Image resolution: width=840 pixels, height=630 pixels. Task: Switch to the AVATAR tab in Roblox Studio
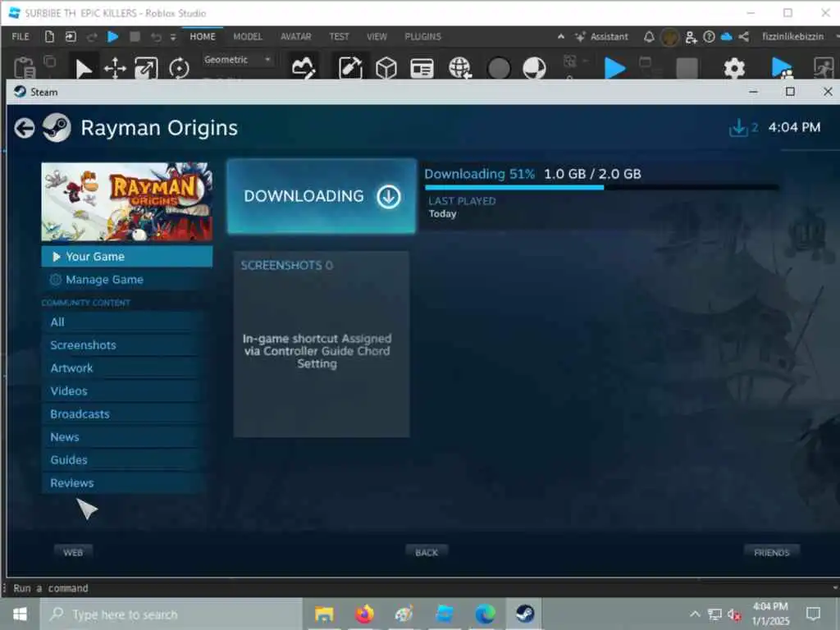295,36
